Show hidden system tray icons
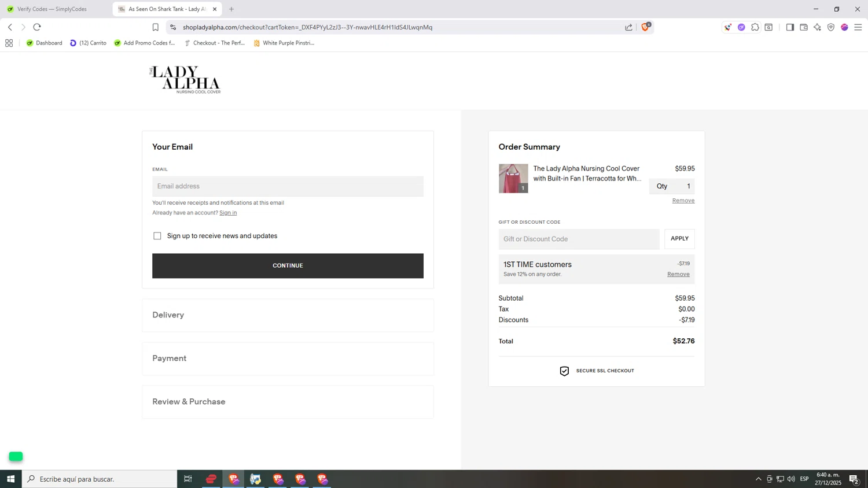This screenshot has height=488, width=868. coord(759,479)
